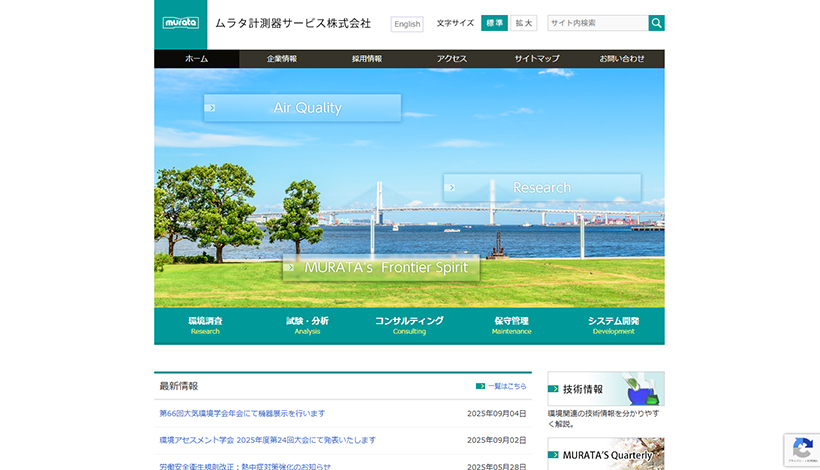Click arrow icon on 技術情報 banner
Image resolution: width=820 pixels, height=470 pixels.
click(553, 389)
